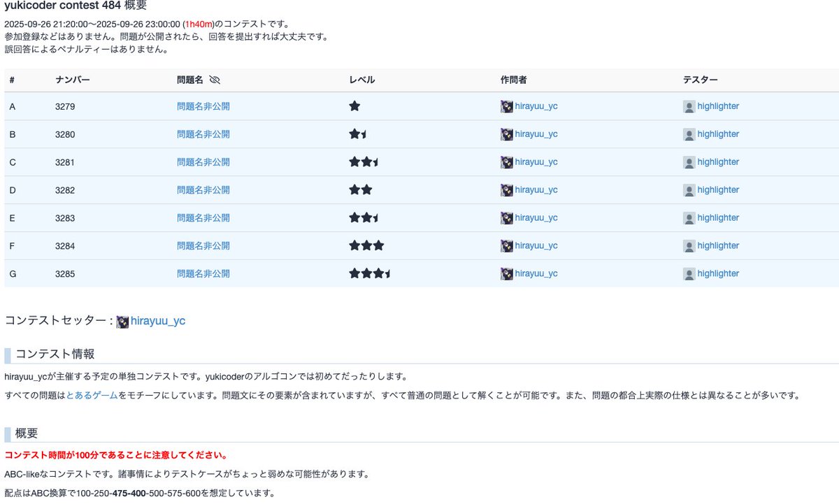
Task: Click the star rating of problem 3285
Action: pos(370,274)
